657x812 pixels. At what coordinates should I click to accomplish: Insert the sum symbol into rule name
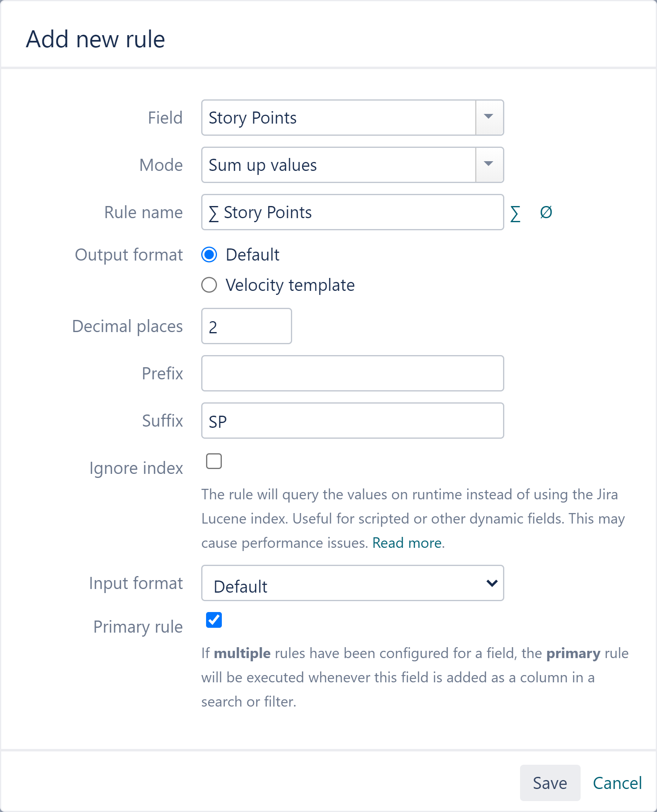point(515,213)
